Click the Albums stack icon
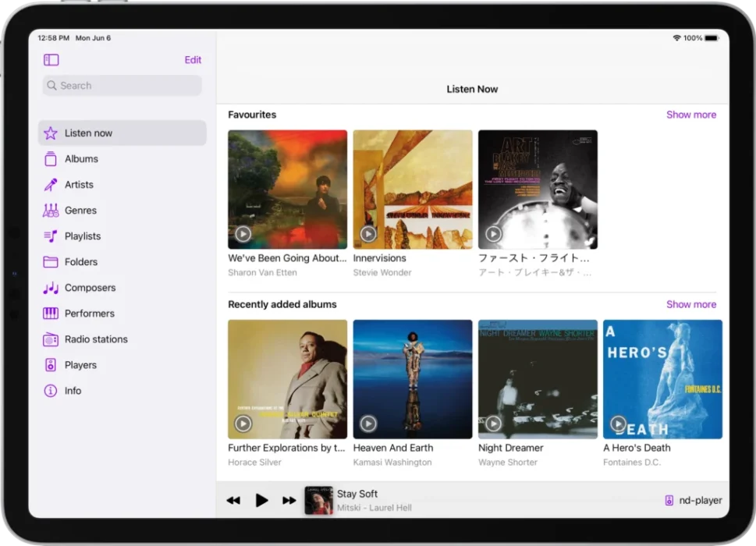Image resolution: width=756 pixels, height=546 pixels. point(50,158)
